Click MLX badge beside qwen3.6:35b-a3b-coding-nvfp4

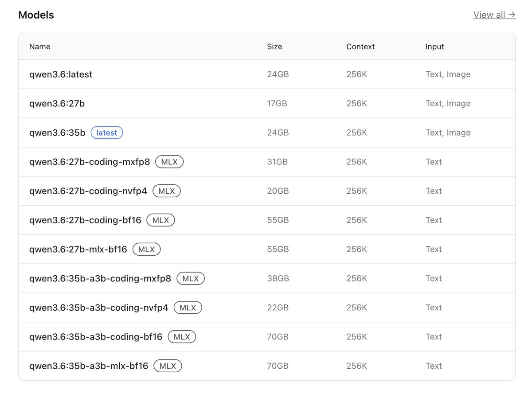point(188,308)
